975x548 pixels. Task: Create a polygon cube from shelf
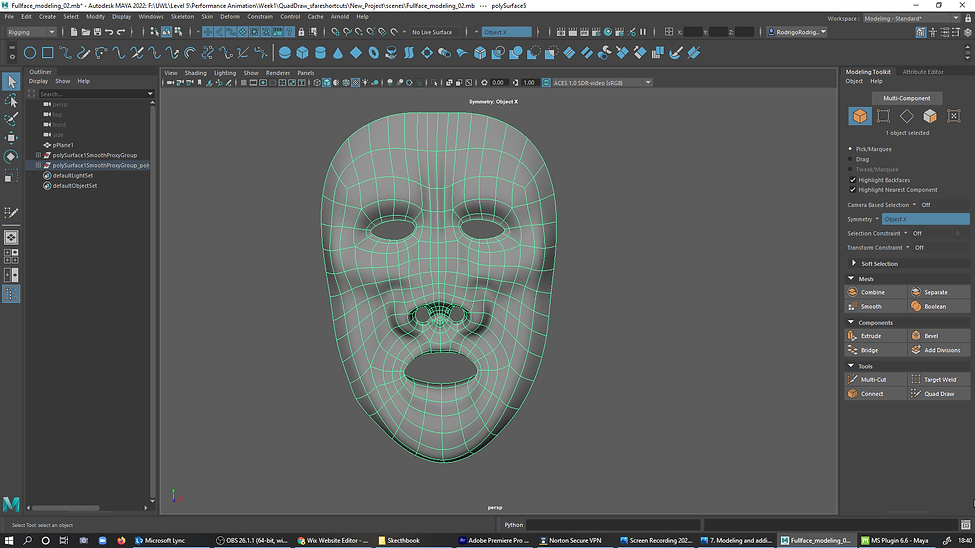(302, 53)
